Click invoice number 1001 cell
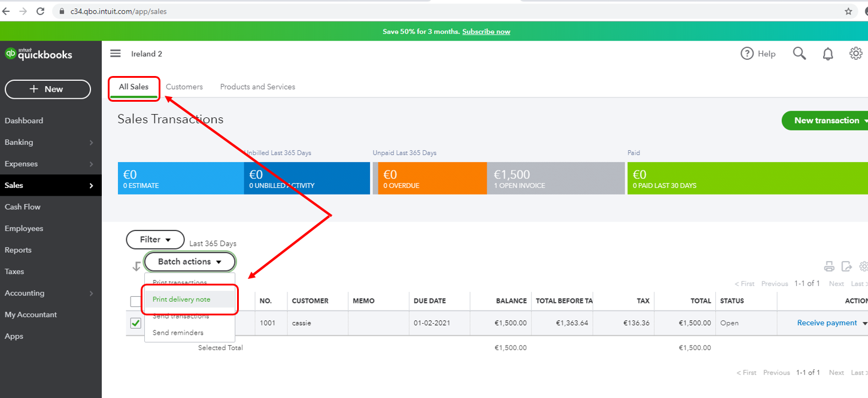Viewport: 868px width, 398px height. point(268,323)
